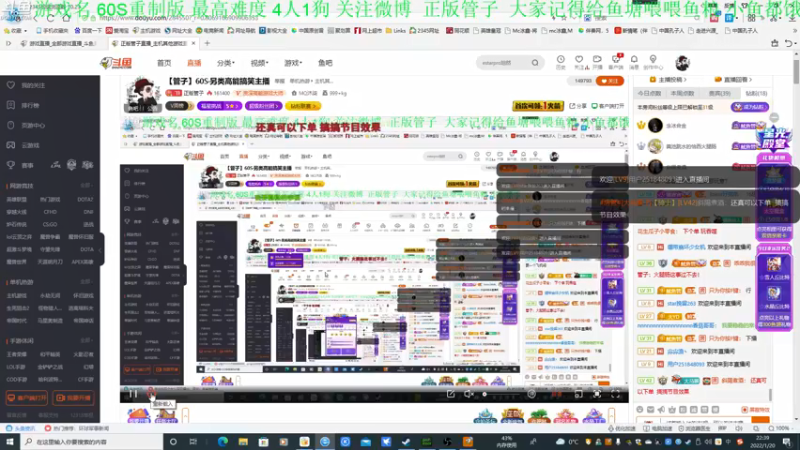
Task: Click the purple 成为钻粉 button
Action: 749,107
